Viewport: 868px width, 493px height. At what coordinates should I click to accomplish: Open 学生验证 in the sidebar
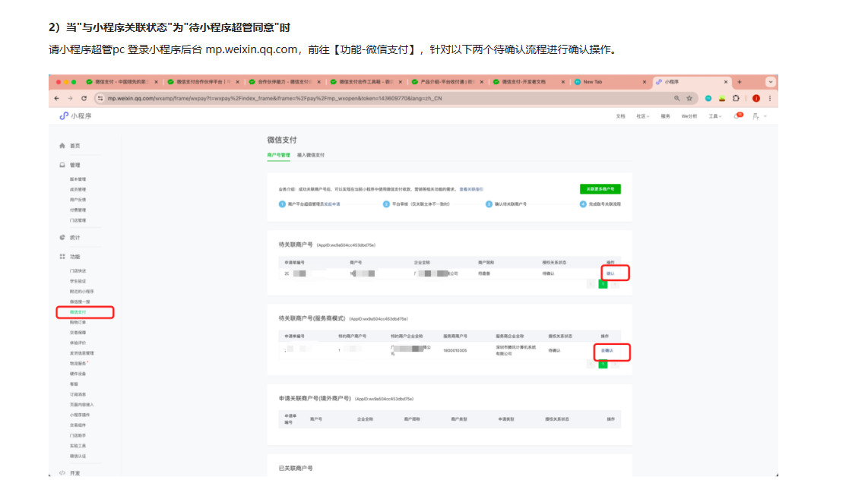click(78, 281)
